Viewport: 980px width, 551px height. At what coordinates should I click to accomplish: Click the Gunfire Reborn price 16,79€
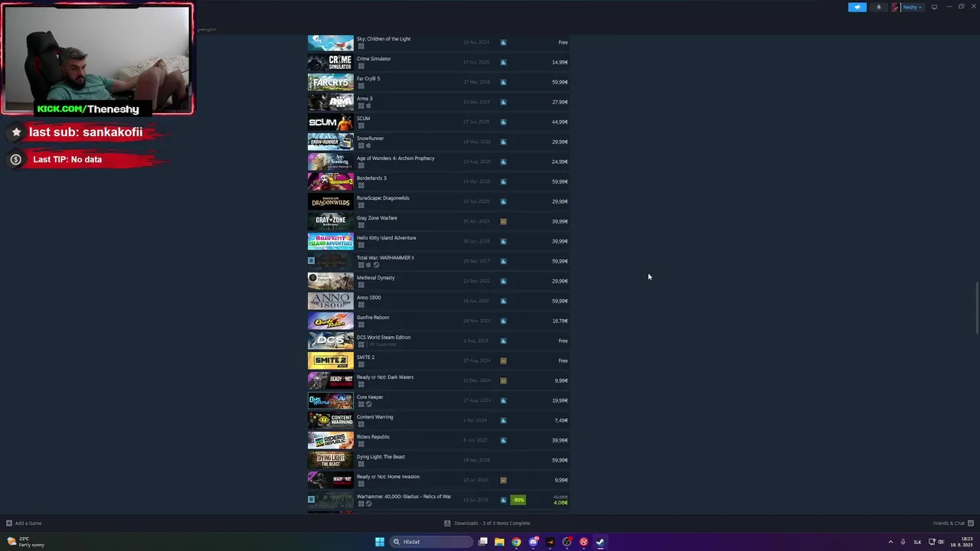pyautogui.click(x=560, y=321)
